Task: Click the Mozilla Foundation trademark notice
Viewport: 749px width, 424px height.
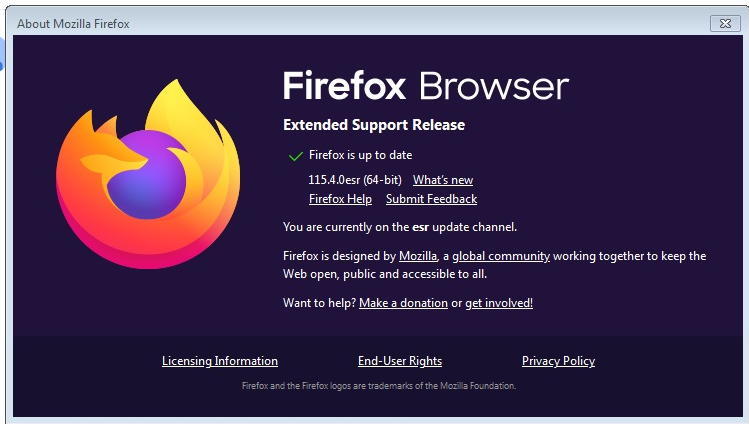Action: tap(379, 386)
